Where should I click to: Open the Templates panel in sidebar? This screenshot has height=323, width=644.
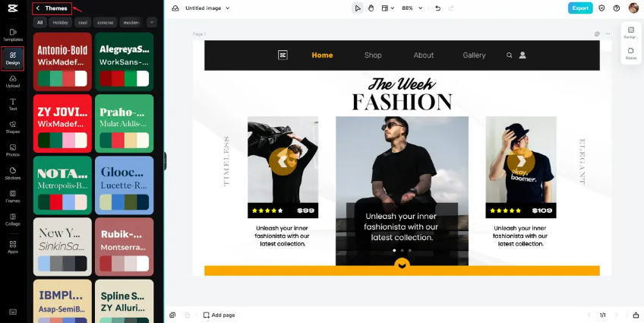(13, 36)
